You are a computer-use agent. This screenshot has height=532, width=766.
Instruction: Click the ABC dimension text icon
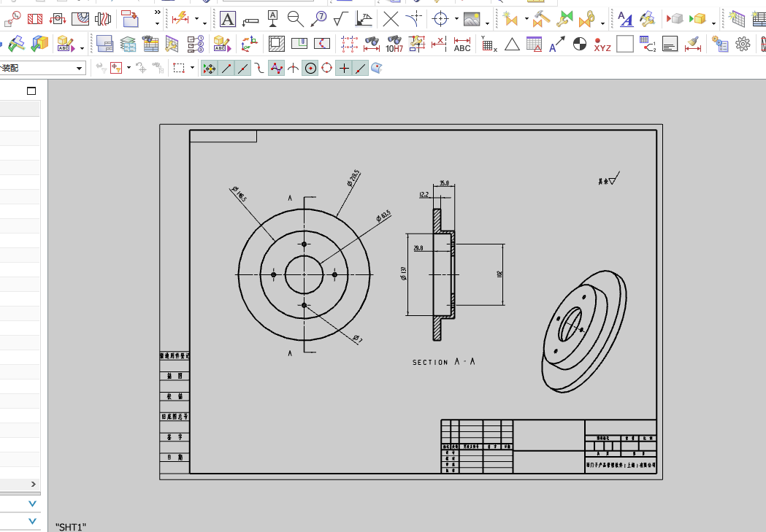click(x=461, y=45)
